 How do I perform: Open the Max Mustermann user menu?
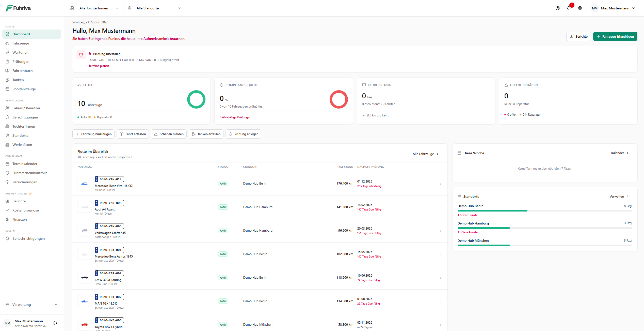613,8
